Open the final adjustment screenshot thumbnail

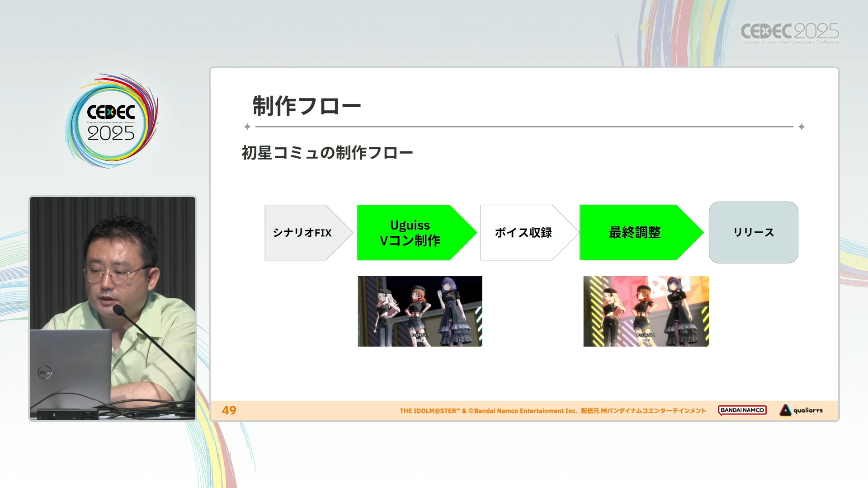pyautogui.click(x=646, y=311)
